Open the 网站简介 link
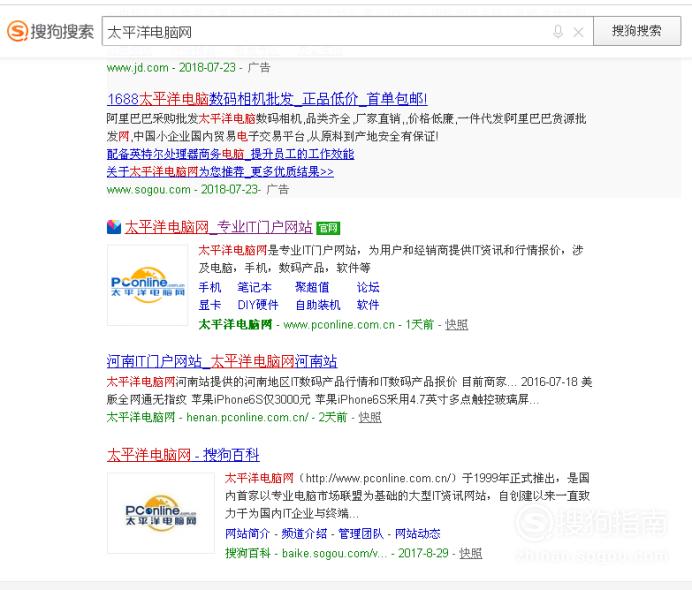 click(x=247, y=534)
